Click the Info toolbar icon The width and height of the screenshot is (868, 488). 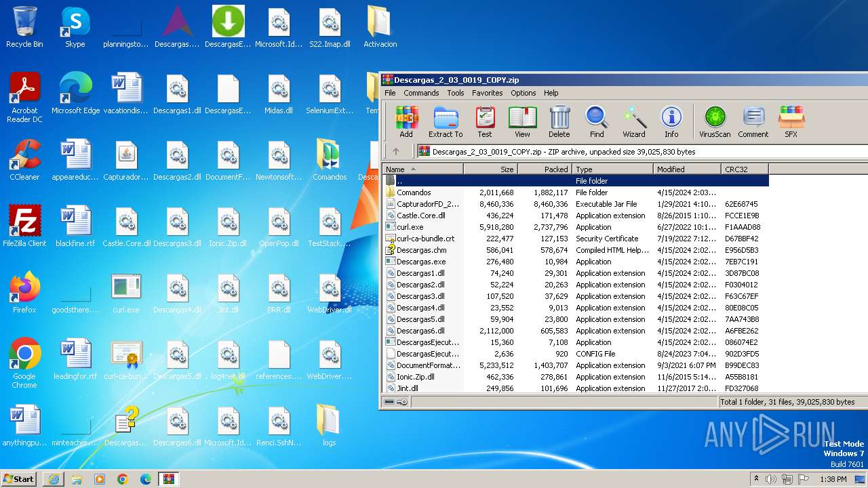(671, 122)
